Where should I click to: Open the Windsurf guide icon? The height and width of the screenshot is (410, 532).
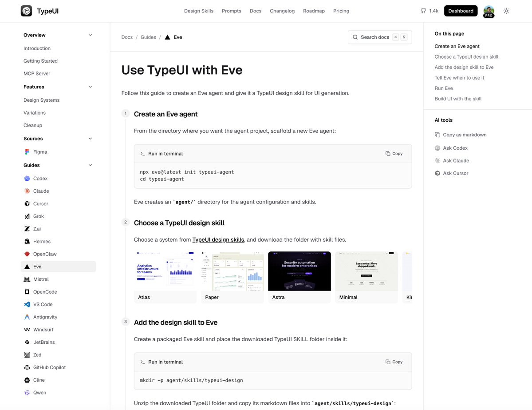click(x=27, y=330)
